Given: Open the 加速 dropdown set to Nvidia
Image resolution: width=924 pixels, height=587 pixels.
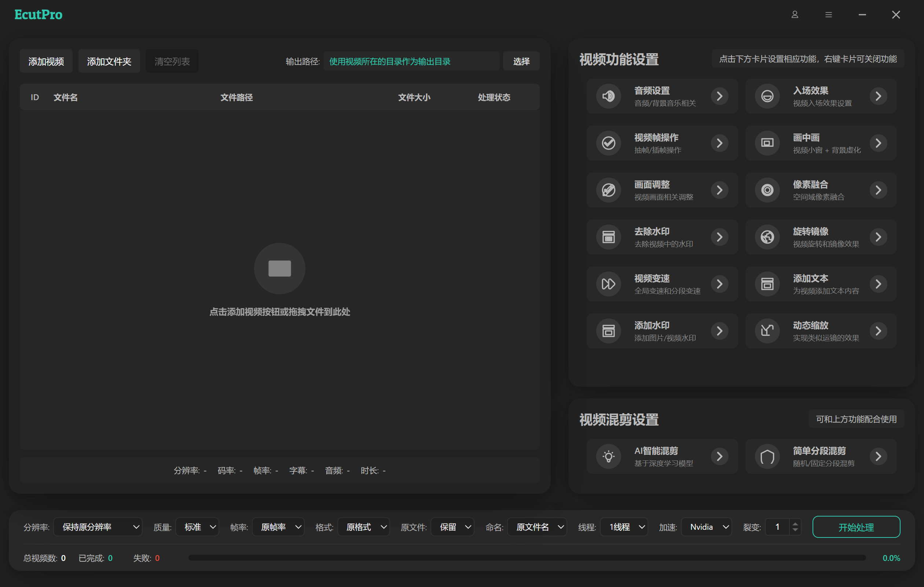Looking at the screenshot, I should pyautogui.click(x=707, y=527).
